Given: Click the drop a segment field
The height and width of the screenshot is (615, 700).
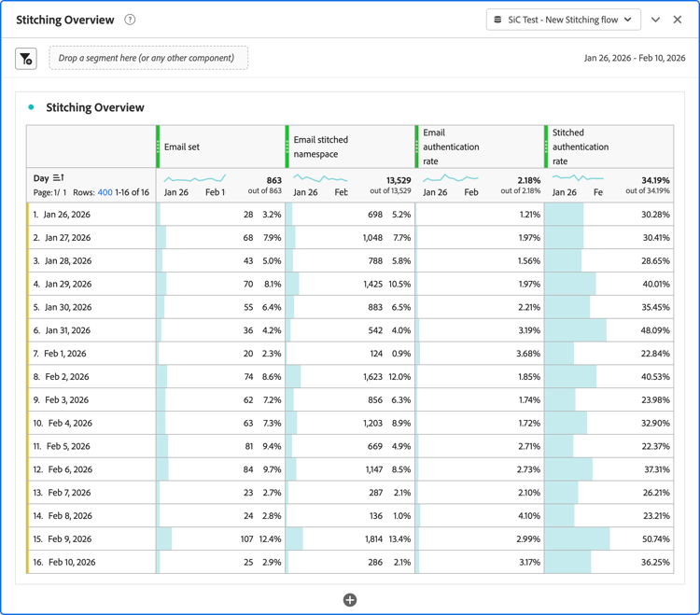Looking at the screenshot, I should coord(148,58).
